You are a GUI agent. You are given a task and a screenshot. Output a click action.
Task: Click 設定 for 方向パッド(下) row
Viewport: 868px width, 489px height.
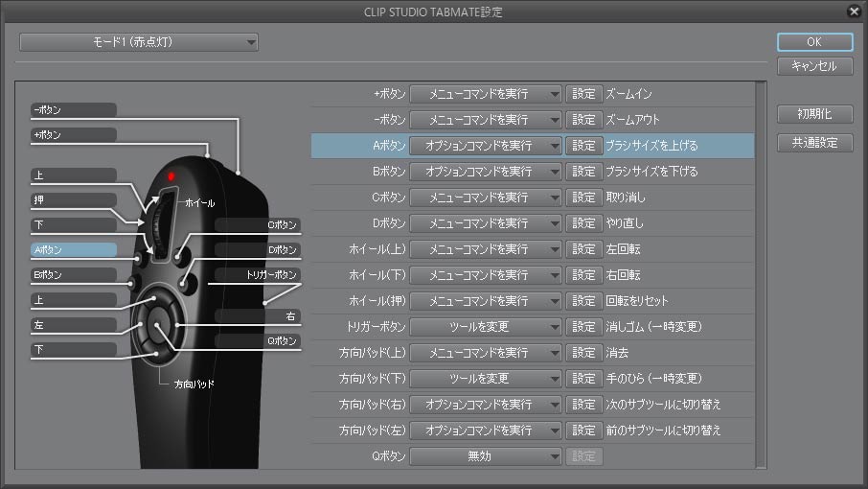click(584, 379)
